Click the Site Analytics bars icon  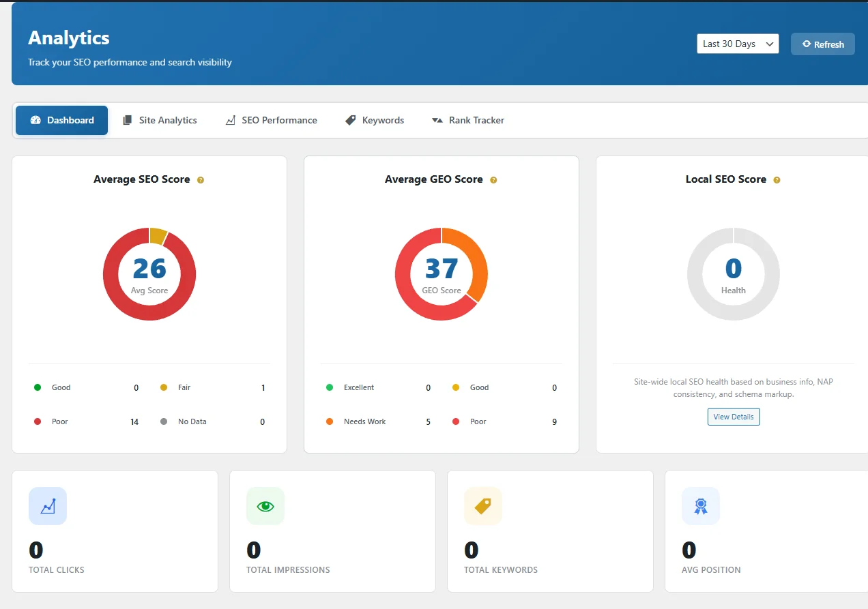(x=127, y=120)
